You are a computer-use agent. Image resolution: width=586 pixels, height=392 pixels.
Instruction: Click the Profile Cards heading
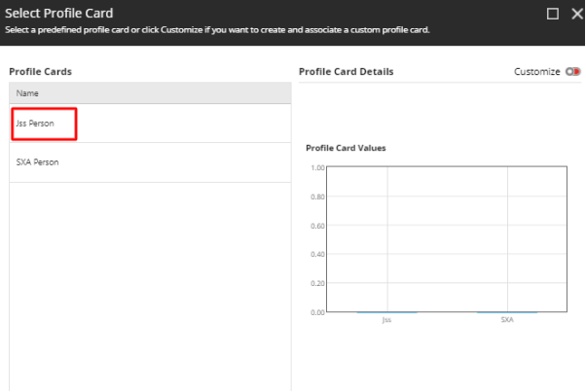[40, 72]
